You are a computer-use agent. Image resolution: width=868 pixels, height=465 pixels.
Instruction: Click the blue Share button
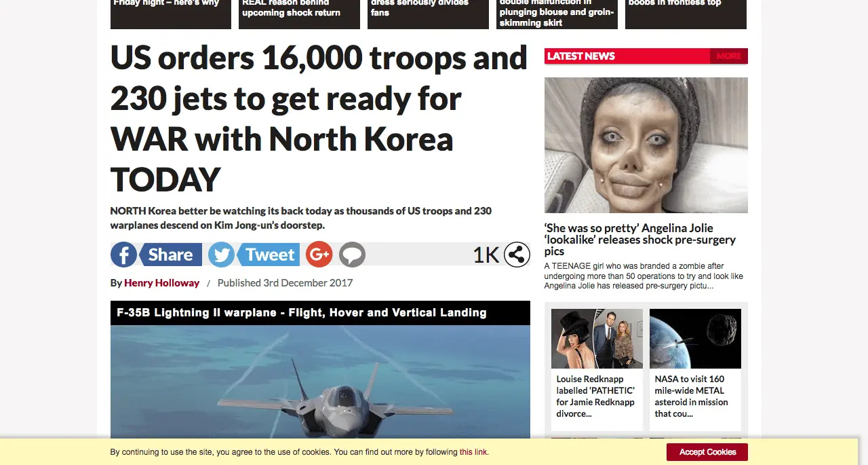(x=170, y=255)
